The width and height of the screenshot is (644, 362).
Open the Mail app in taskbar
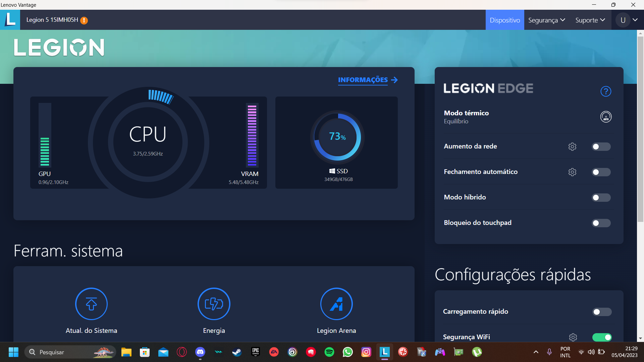[x=163, y=352]
